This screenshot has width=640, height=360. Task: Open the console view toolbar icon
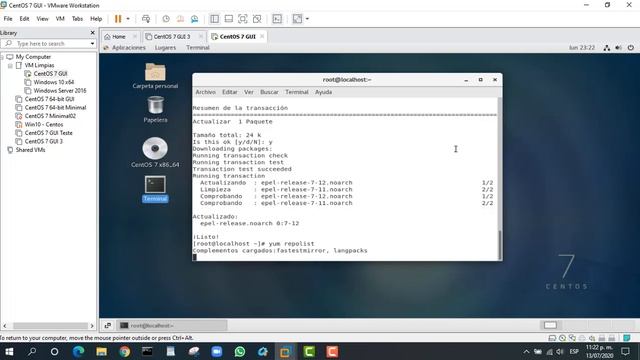coord(277,19)
